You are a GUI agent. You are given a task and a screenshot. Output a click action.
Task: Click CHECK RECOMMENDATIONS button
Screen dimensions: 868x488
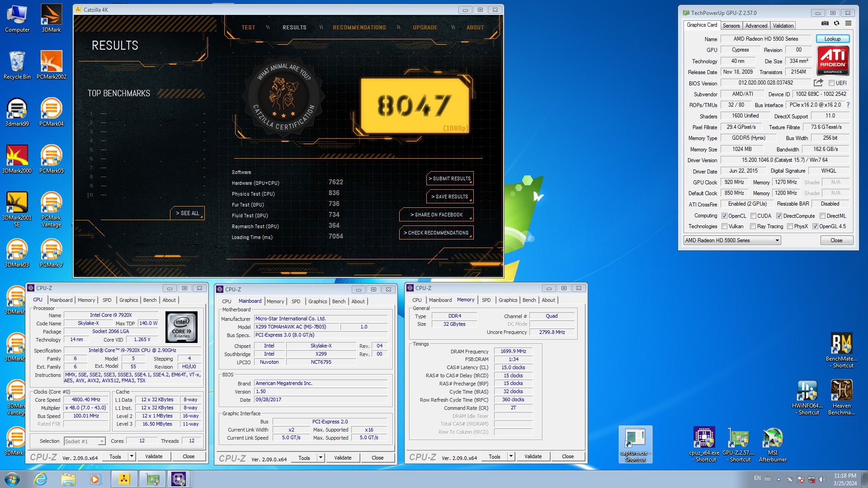coord(436,233)
